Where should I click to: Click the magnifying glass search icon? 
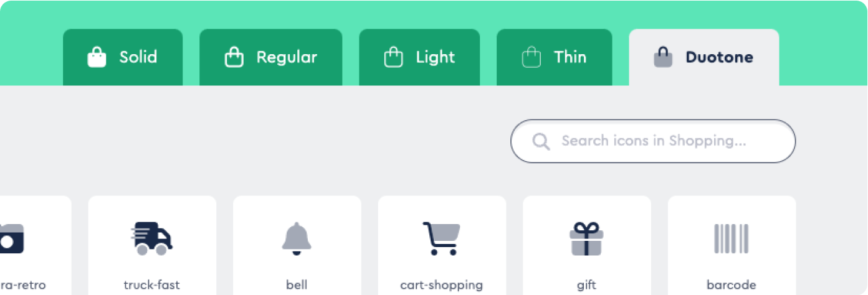pos(541,142)
